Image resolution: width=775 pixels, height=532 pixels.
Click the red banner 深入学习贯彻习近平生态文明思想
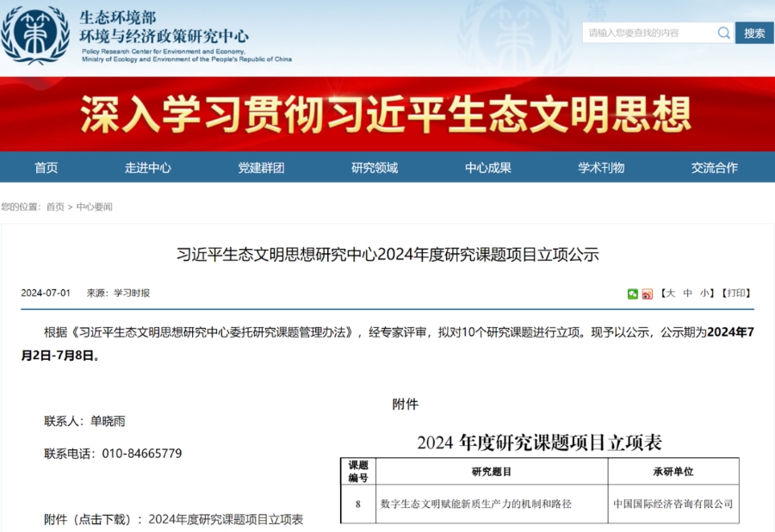click(x=387, y=114)
